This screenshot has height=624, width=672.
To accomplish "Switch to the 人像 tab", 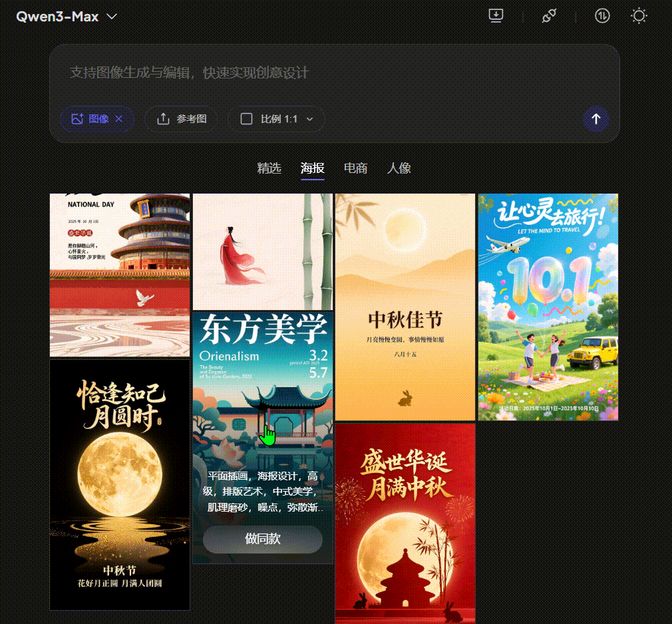I will (x=399, y=168).
